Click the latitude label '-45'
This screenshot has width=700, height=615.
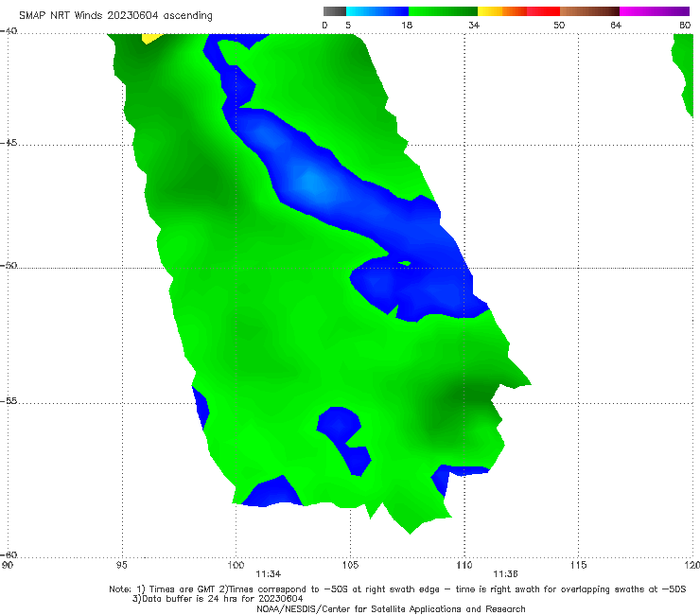coord(9,143)
